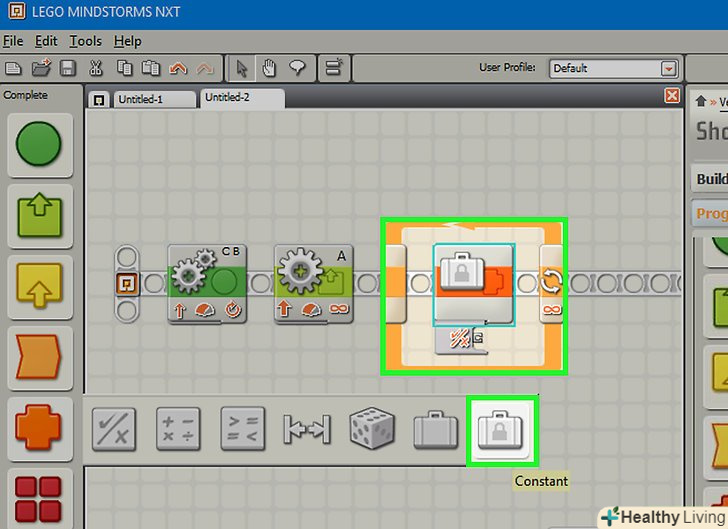This screenshot has width=728, height=529.
Task: Click the Undo arrow icon
Action: click(178, 69)
